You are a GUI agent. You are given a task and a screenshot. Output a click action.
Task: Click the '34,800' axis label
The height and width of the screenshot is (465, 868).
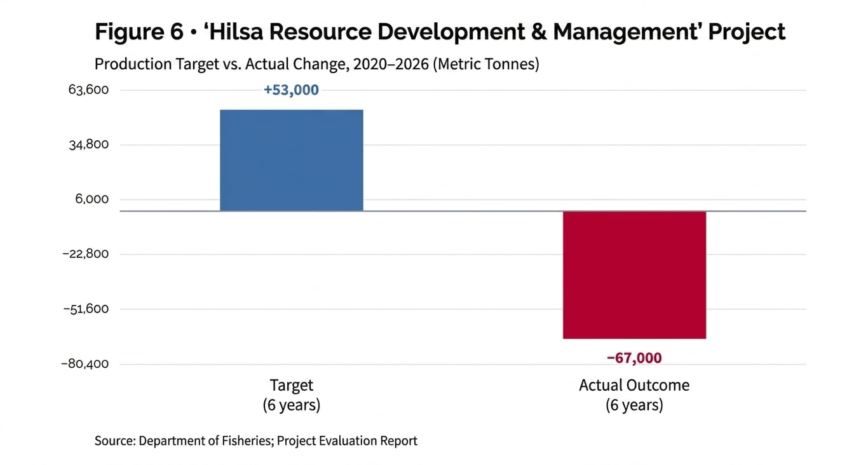[x=88, y=144]
